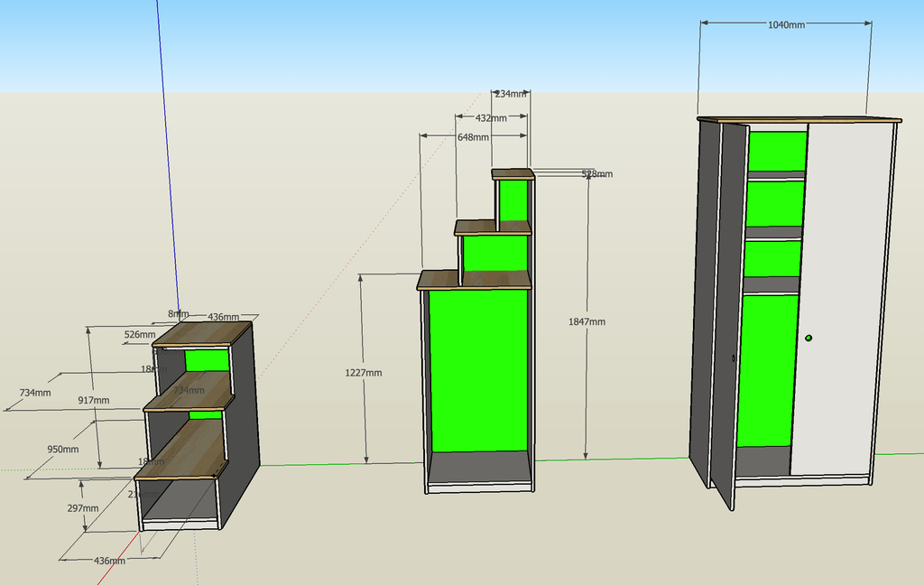Select the 917mm dimension label
Image resolution: width=924 pixels, height=585 pixels.
point(94,400)
